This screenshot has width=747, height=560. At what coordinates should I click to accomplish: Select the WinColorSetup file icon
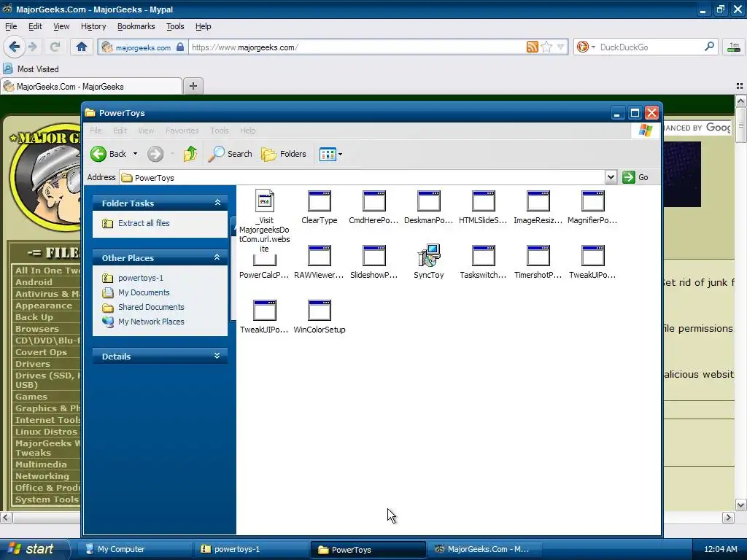tap(320, 311)
